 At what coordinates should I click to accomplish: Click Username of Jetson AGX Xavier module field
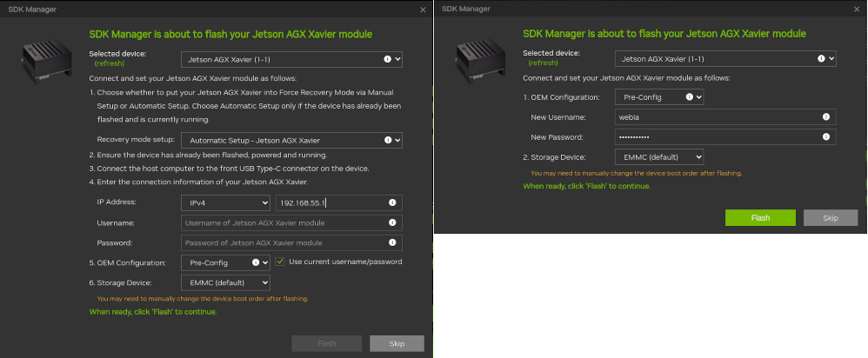tap(291, 223)
